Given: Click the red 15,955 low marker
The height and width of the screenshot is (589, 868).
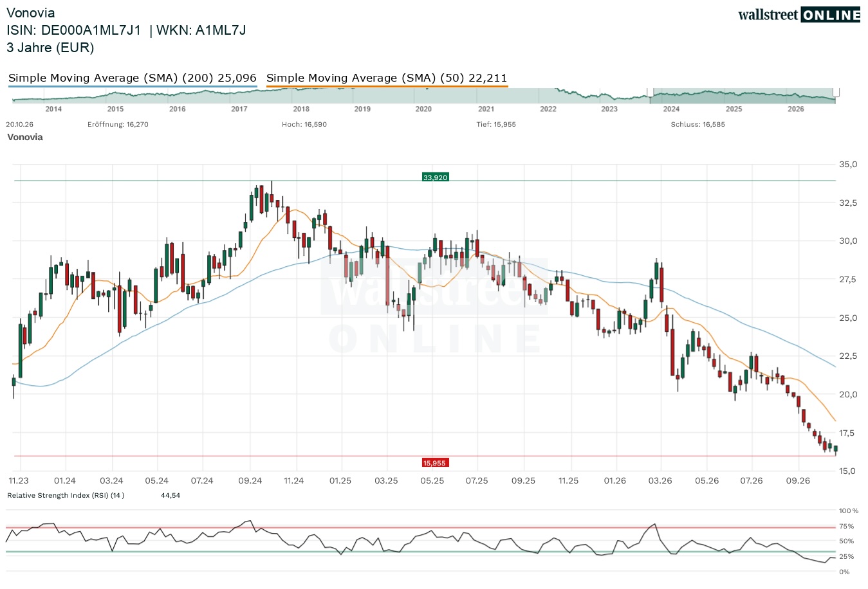Looking at the screenshot, I should click(x=434, y=463).
